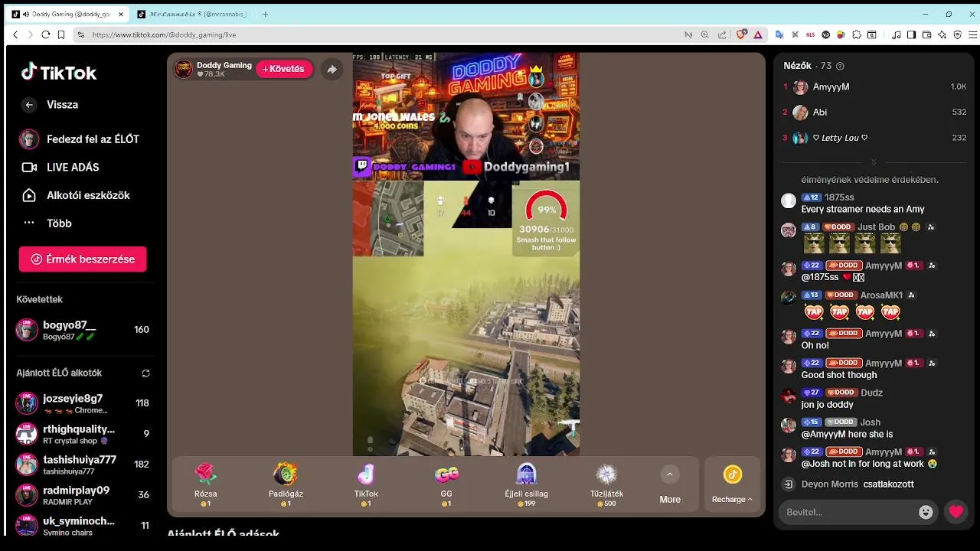The image size is (980, 551).
Task: Expand More gifts
Action: point(670,486)
